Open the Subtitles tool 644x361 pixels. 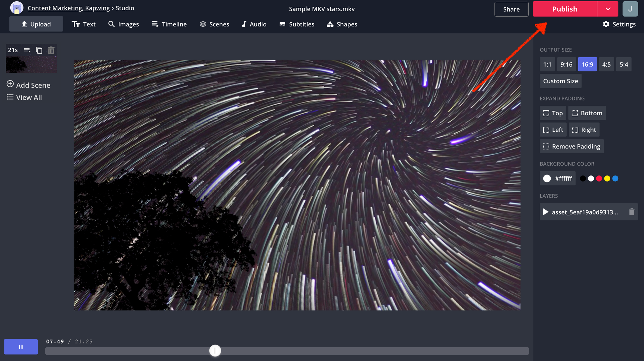[297, 24]
